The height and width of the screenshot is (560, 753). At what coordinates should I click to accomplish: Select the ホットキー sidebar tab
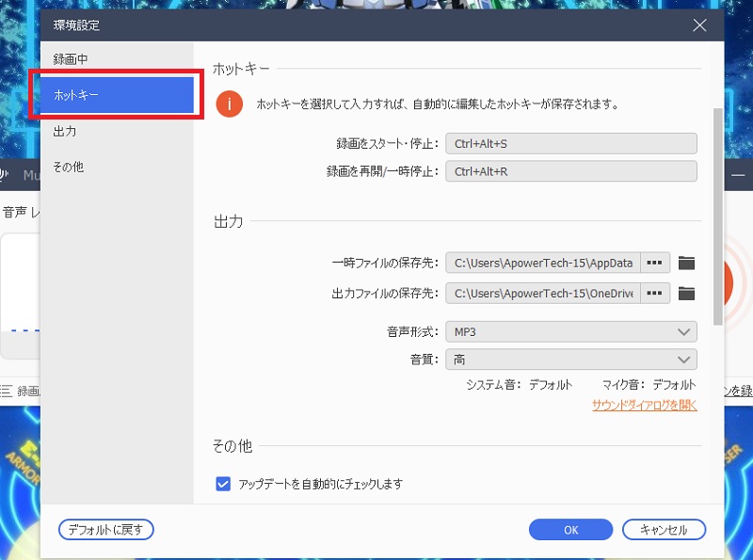coord(117,95)
